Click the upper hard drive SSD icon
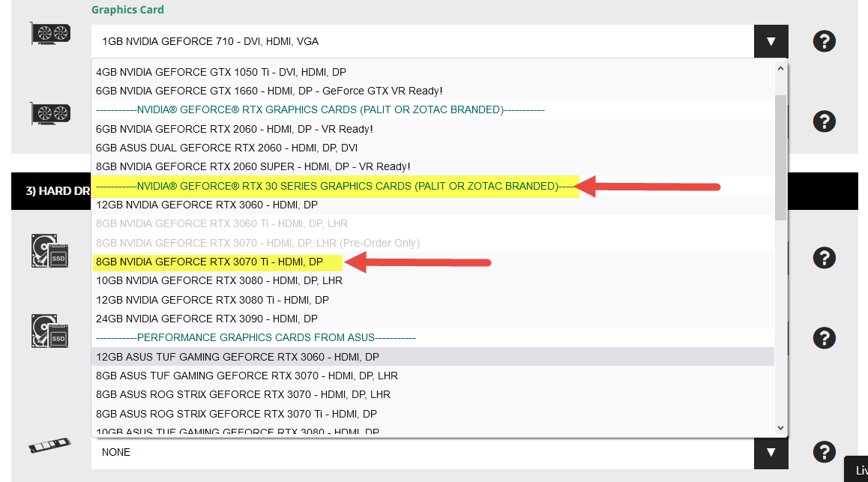 pyautogui.click(x=49, y=250)
